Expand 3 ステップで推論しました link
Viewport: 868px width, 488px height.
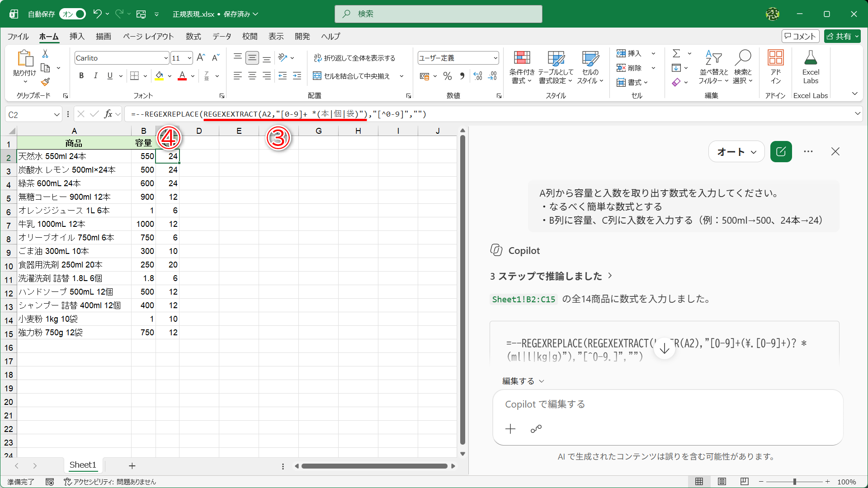click(551, 276)
